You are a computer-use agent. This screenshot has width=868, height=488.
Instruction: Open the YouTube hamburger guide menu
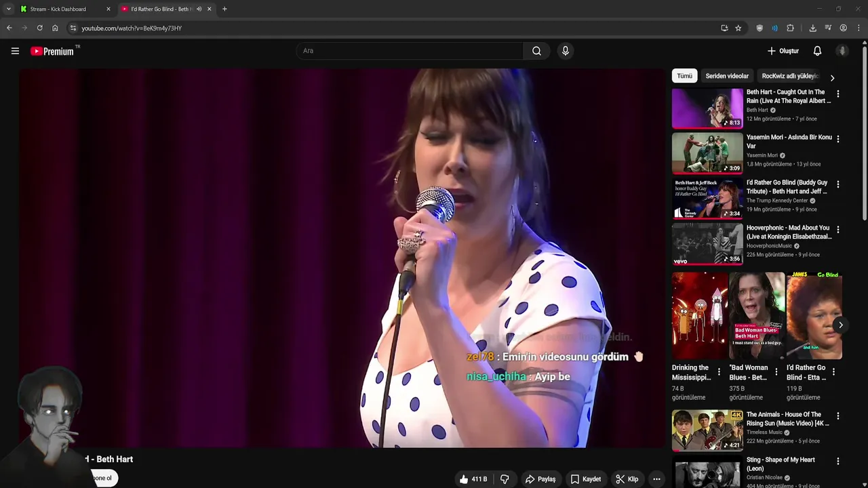point(15,51)
